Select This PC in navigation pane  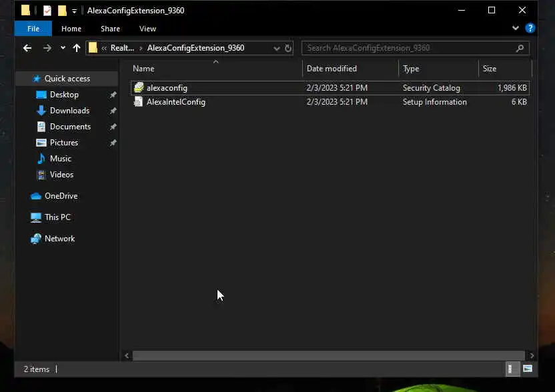coord(57,217)
